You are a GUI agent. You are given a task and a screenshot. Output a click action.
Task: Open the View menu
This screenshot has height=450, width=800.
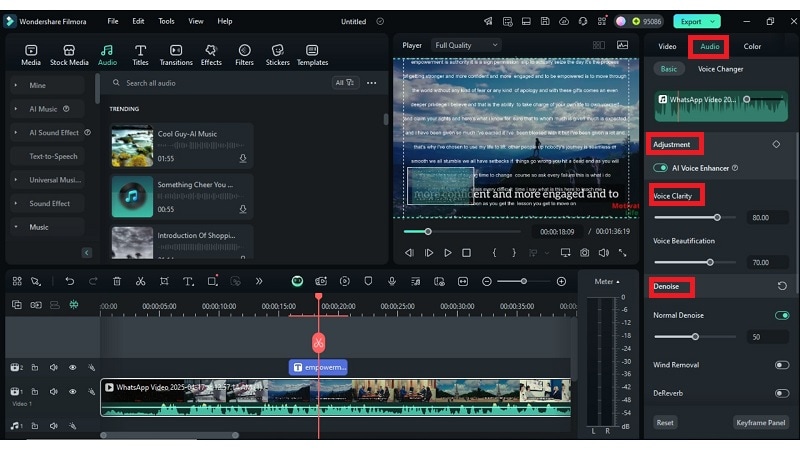click(195, 21)
